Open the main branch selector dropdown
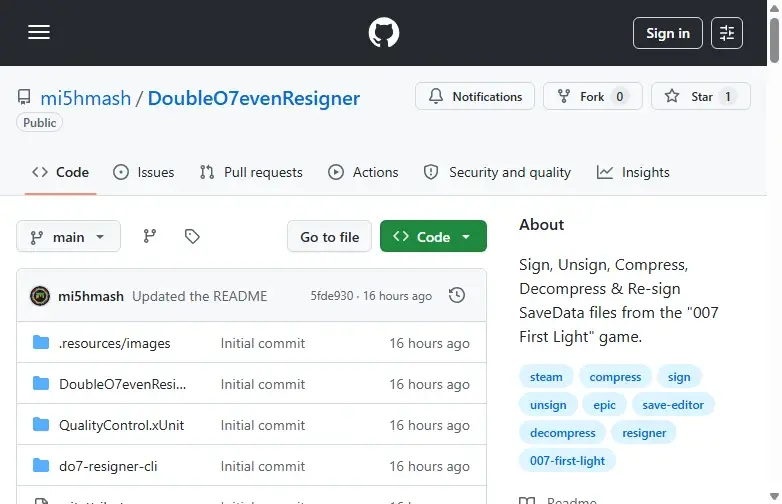Viewport: 782px width, 504px height. pos(68,236)
